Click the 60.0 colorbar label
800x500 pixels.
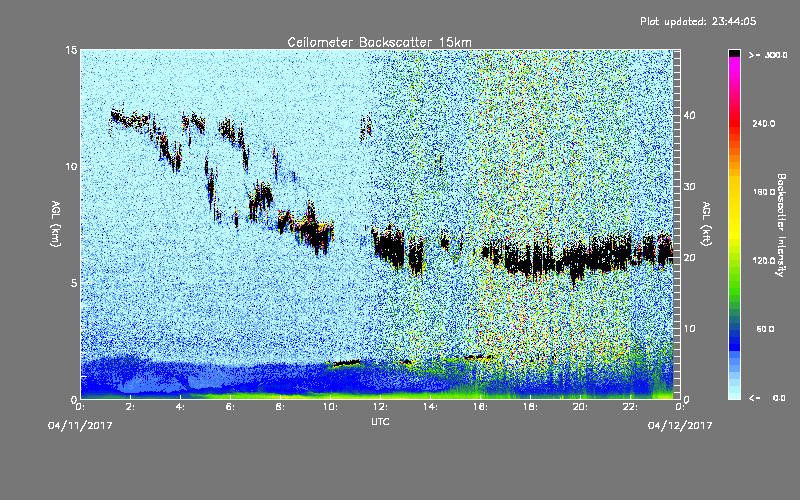tap(765, 329)
